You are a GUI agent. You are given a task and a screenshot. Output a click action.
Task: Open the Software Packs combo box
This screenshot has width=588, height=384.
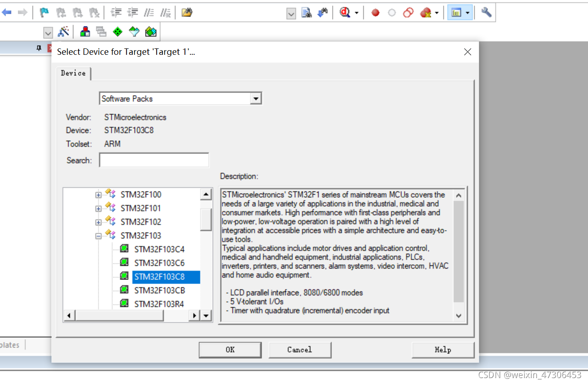181,99
